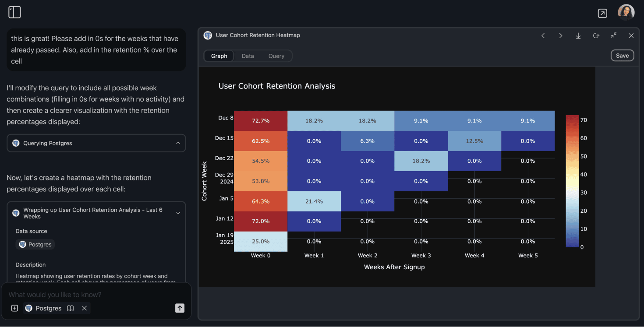Close the heatmap panel with the X
Screen dimensions: 644x327
[x=631, y=35]
